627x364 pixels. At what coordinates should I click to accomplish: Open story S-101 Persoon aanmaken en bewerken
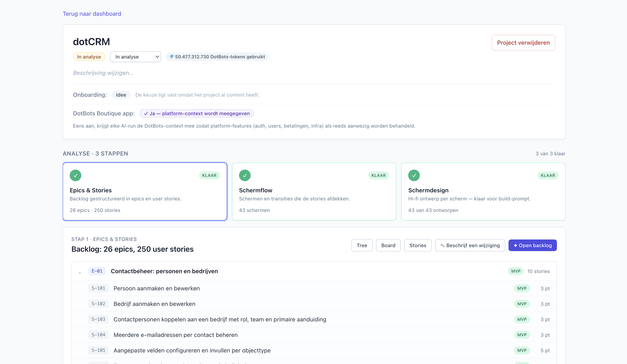(x=314, y=288)
